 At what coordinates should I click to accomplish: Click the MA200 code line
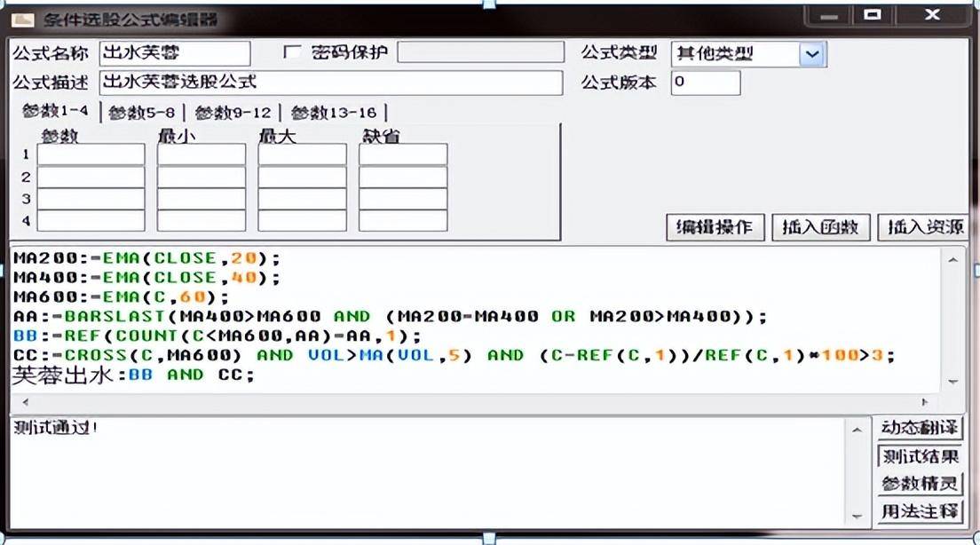146,258
